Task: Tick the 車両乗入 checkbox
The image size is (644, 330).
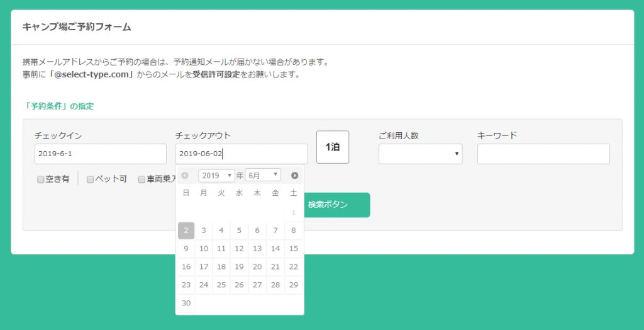Action: click(142, 179)
